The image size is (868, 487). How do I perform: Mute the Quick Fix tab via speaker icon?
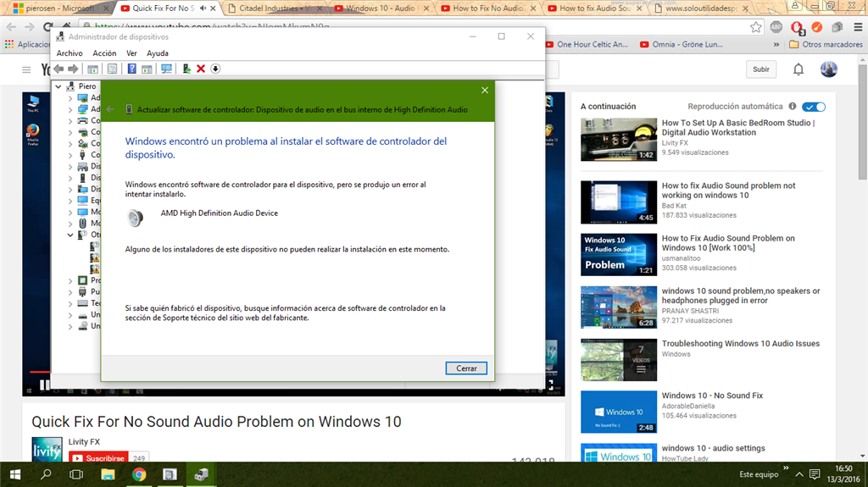click(203, 8)
